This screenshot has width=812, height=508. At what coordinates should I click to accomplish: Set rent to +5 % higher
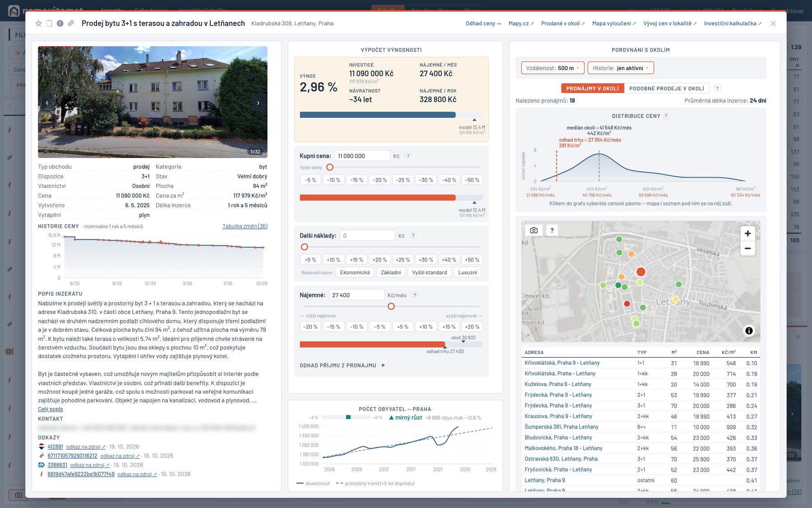tap(402, 326)
